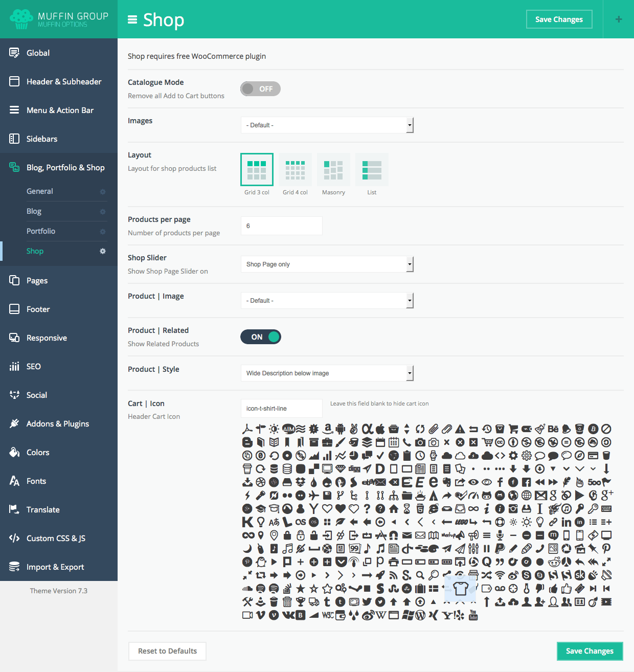Go to Portfolio submenu item
This screenshot has height=672, width=634.
point(41,231)
